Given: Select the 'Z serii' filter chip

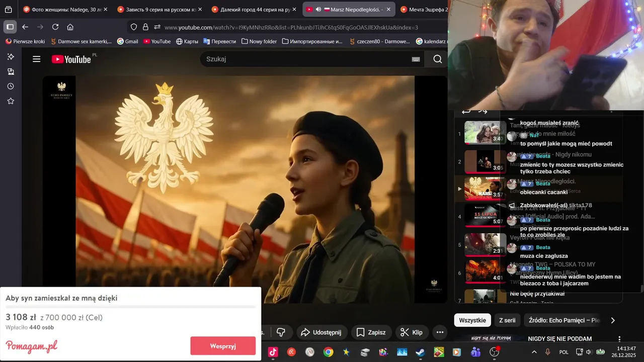Looking at the screenshot, I should point(507,320).
